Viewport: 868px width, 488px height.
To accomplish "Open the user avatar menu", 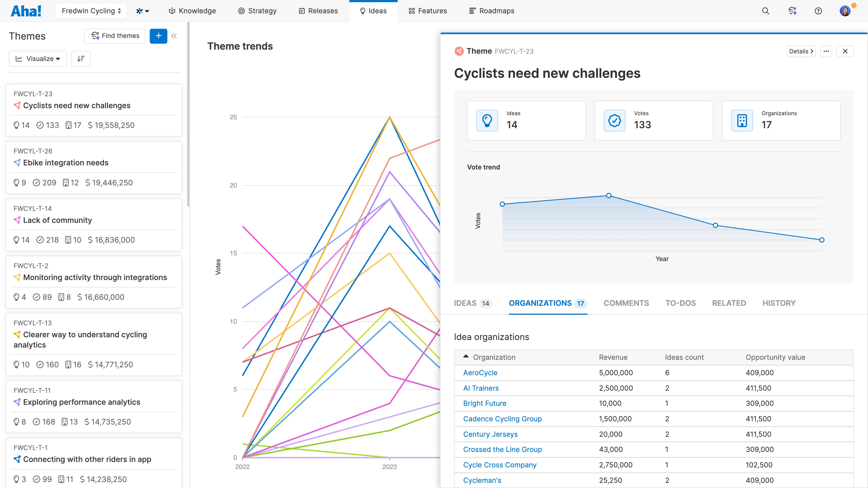I will [845, 11].
